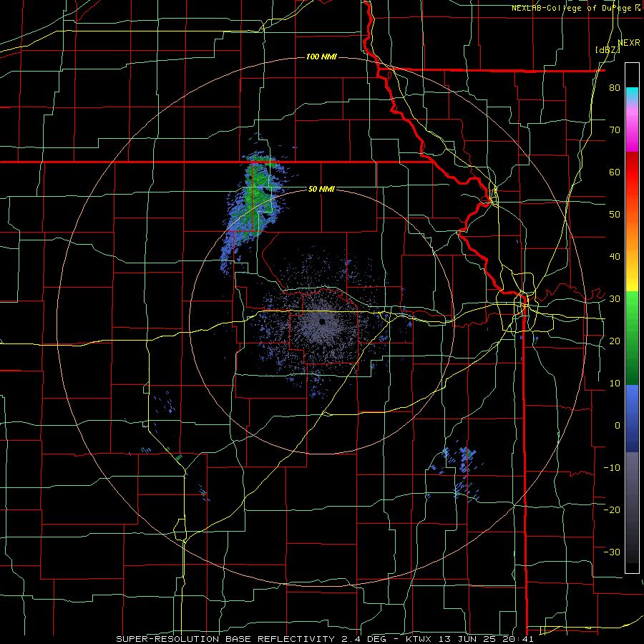Screen dimensions: 644x644
Task: Click the 60 dBZ scale label
Action: point(615,172)
